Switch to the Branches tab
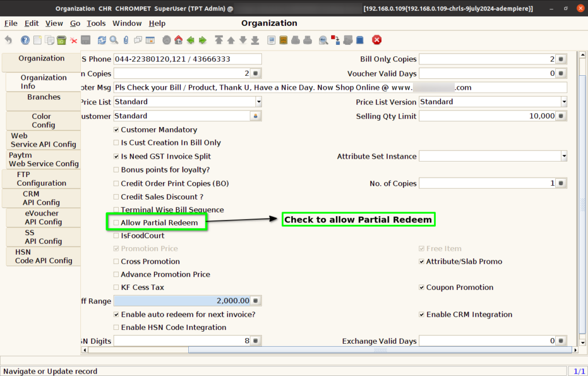This screenshot has width=588, height=376. tap(44, 101)
